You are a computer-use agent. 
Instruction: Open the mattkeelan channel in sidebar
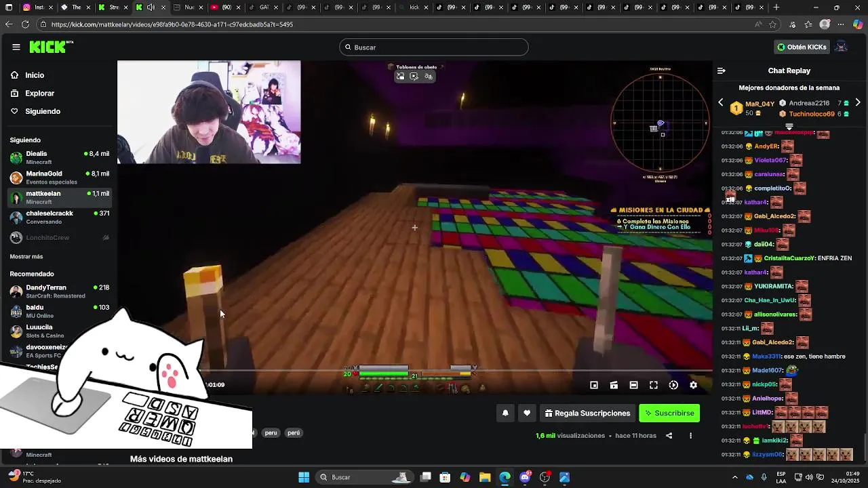60,197
